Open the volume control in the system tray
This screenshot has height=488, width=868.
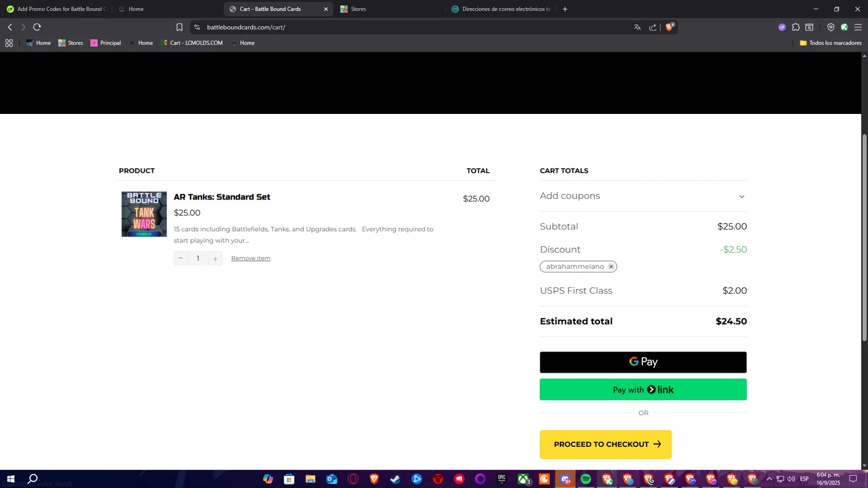[791, 479]
